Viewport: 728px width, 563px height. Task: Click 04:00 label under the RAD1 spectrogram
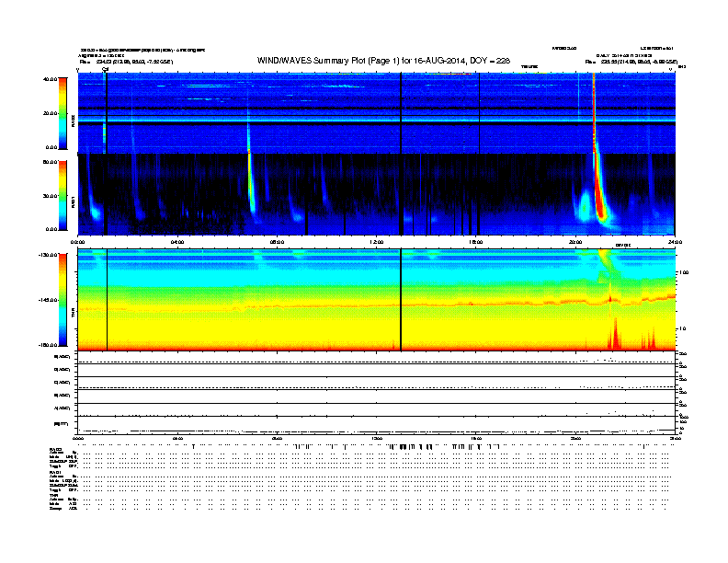tap(177, 242)
